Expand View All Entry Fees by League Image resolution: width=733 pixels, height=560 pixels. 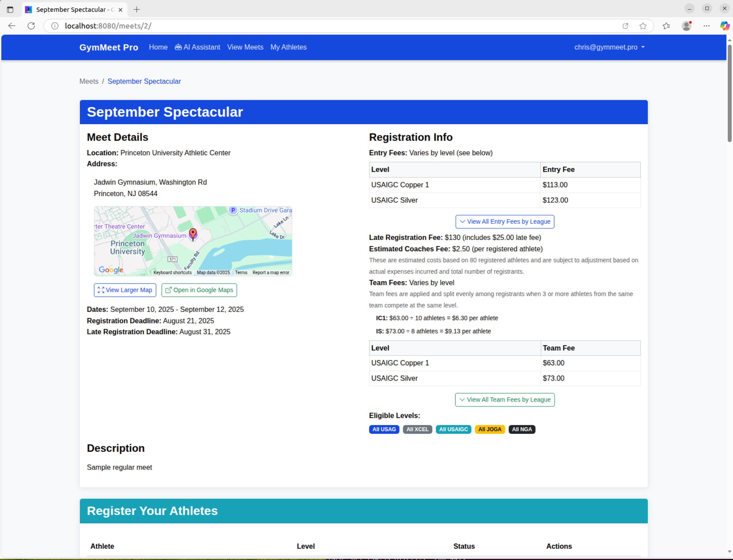click(x=505, y=222)
